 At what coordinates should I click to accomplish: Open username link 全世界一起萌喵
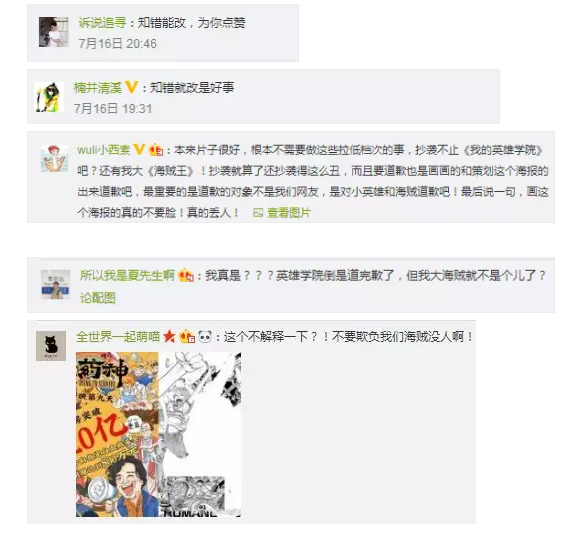[x=118, y=337]
